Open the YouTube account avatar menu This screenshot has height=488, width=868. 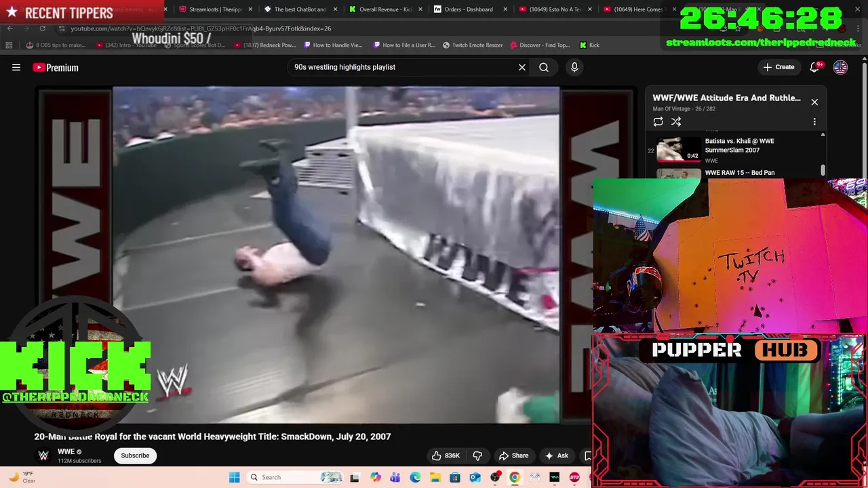coord(840,67)
